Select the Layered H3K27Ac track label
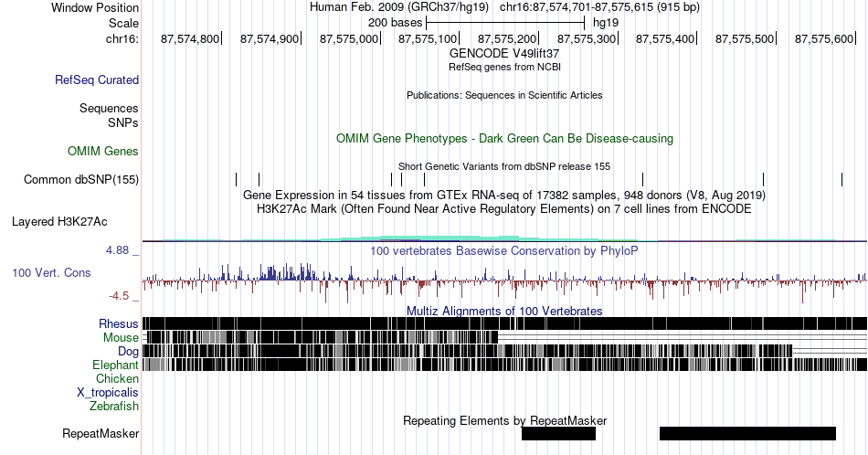This screenshot has width=868, height=455. coord(59,221)
